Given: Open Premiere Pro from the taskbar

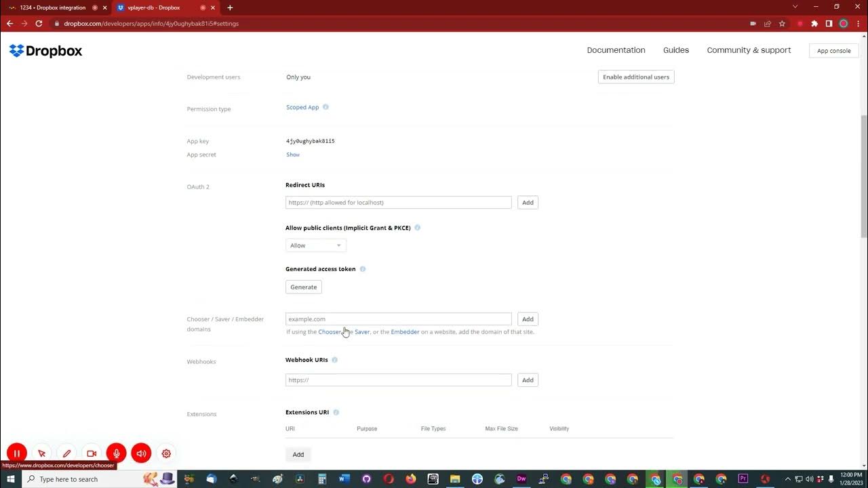Looking at the screenshot, I should (x=743, y=479).
